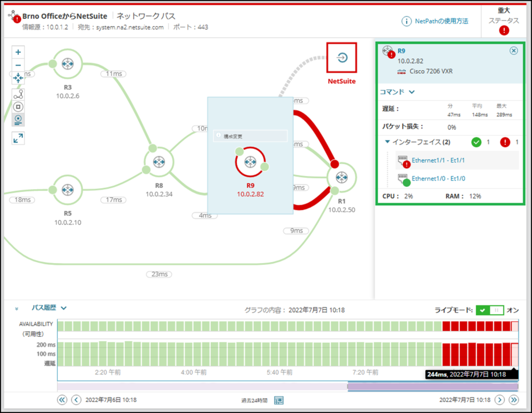The image size is (532, 413).
Task: Open Ethernet1/1 - Et1/1 interface link
Action: point(438,160)
